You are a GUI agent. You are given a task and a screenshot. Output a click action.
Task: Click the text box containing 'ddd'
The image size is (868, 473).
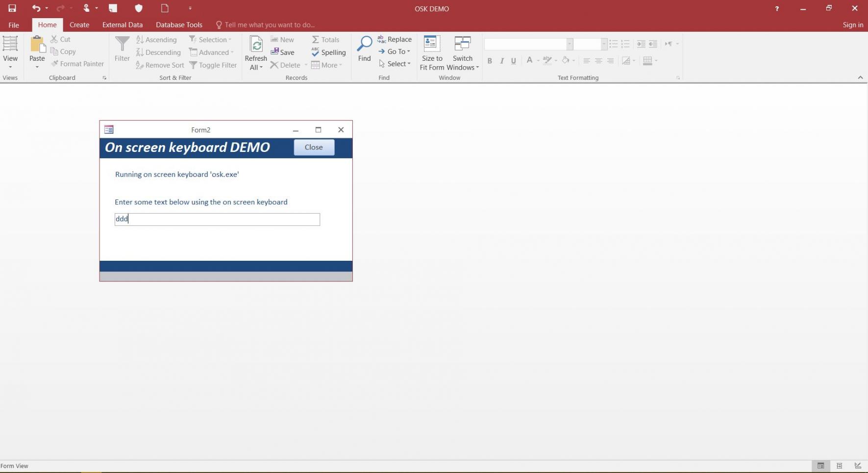217,219
